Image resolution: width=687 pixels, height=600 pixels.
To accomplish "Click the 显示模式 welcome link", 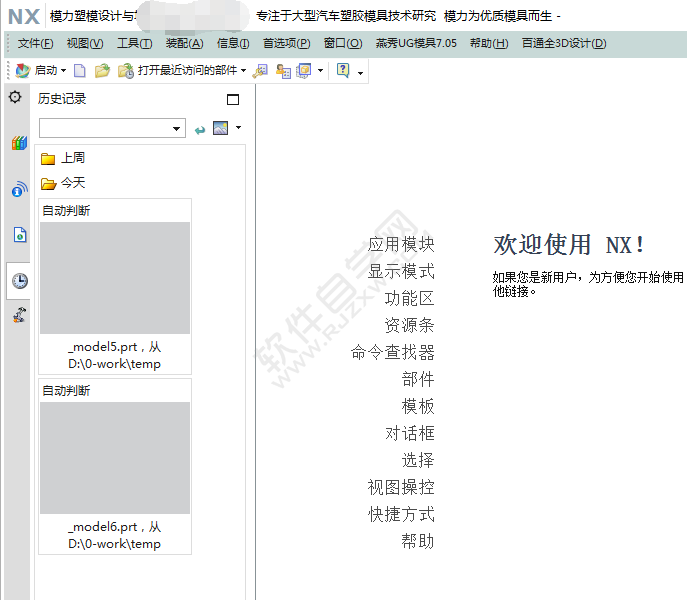I will (400, 271).
